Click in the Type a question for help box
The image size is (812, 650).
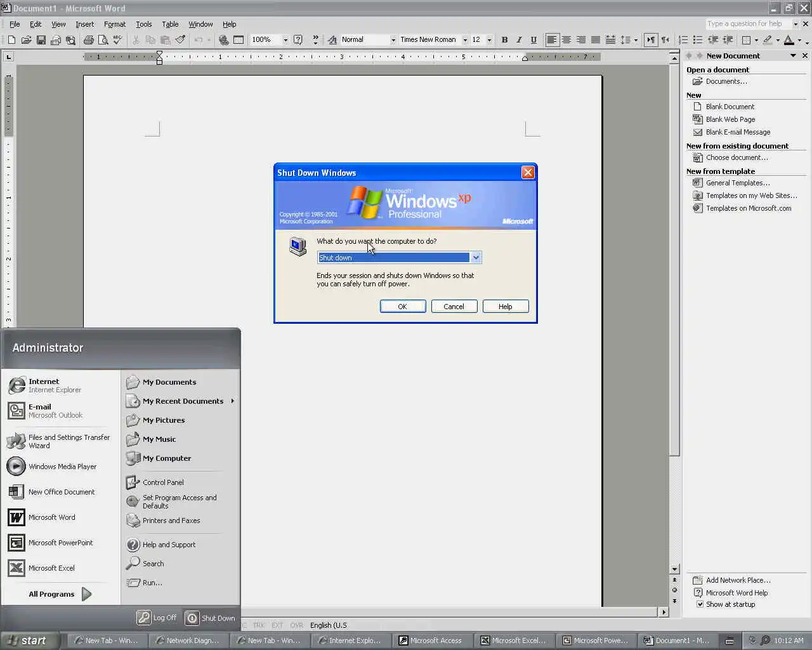(x=749, y=24)
